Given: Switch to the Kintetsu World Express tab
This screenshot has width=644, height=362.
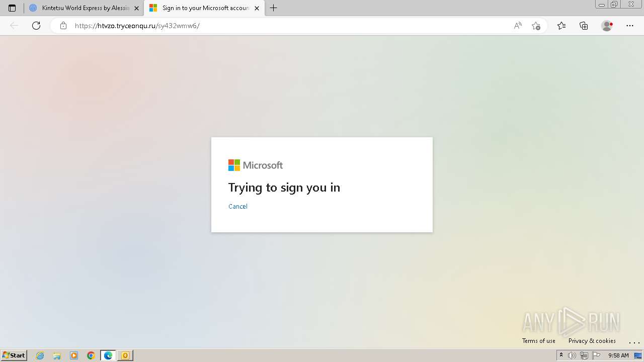Looking at the screenshot, I should click(85, 8).
